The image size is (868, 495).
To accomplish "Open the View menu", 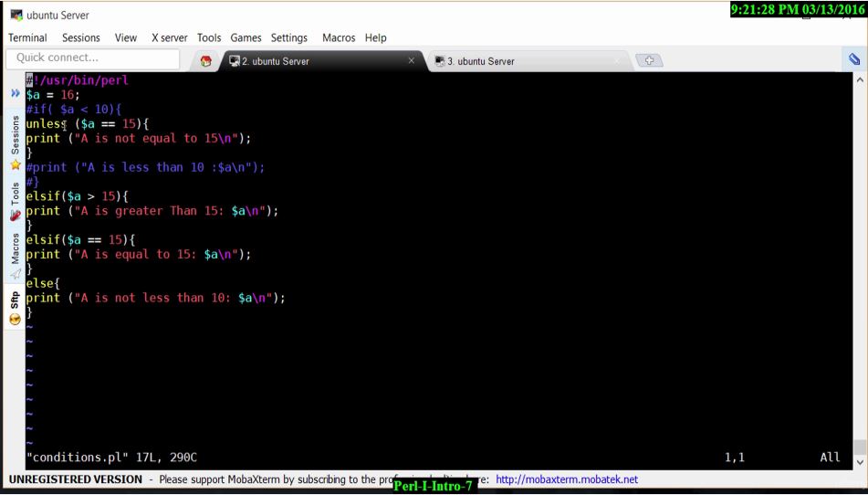I will point(126,37).
